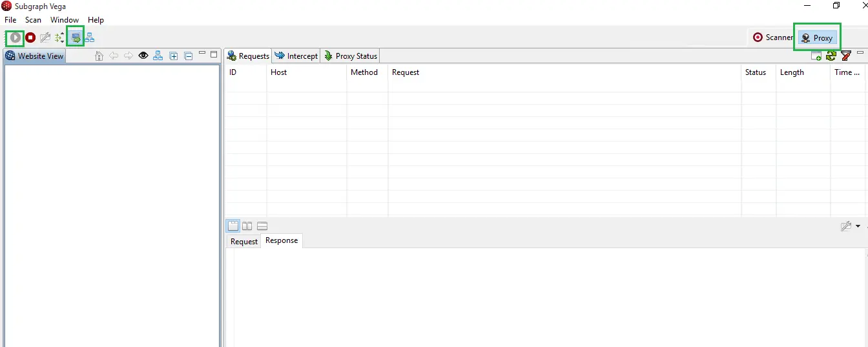Open the Window menu
Screen dimensions: 868x347
65,20
